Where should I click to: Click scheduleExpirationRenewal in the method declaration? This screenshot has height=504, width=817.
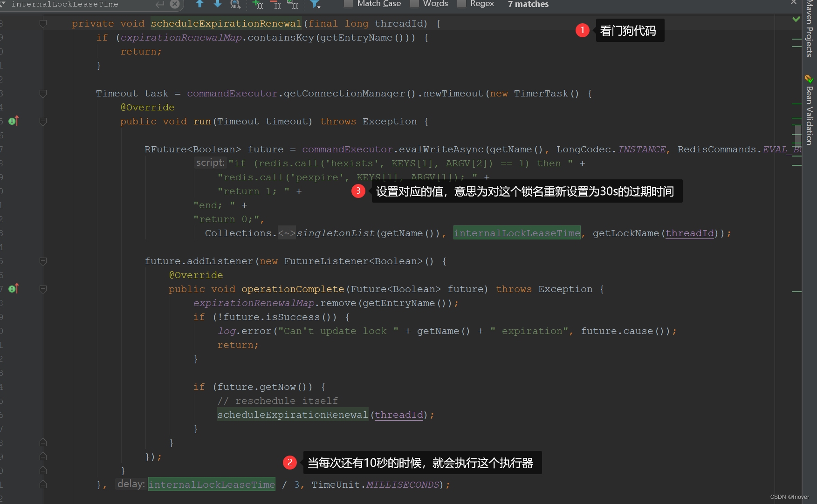[226, 23]
